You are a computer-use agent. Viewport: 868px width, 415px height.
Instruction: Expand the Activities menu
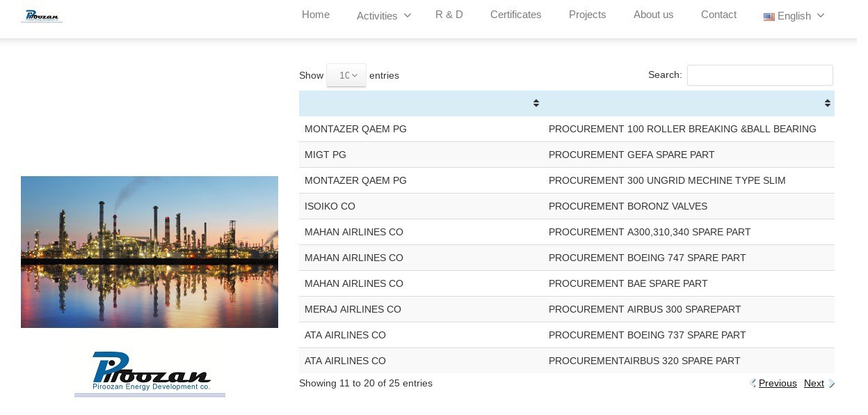click(x=384, y=15)
